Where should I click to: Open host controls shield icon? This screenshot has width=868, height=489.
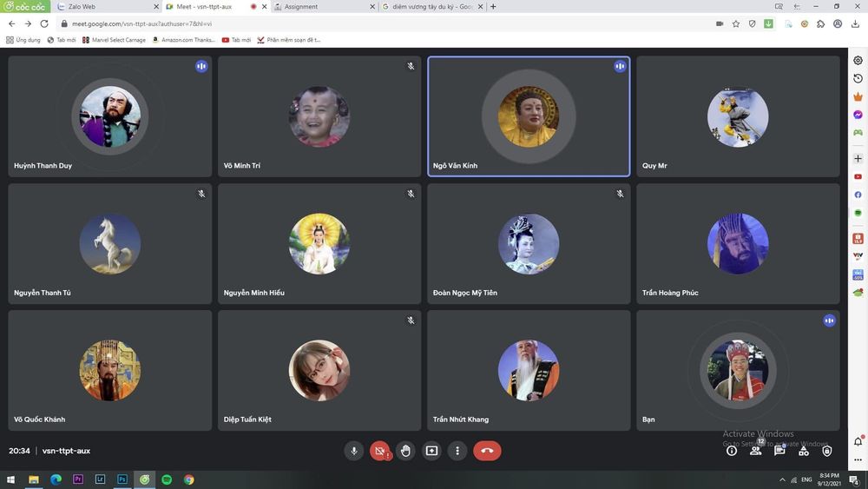[827, 452]
